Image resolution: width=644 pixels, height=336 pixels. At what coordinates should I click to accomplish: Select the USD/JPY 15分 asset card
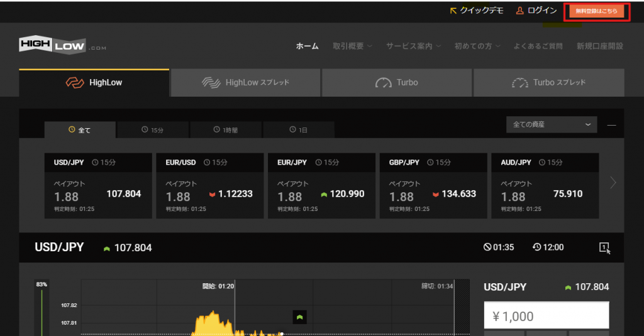(x=98, y=186)
